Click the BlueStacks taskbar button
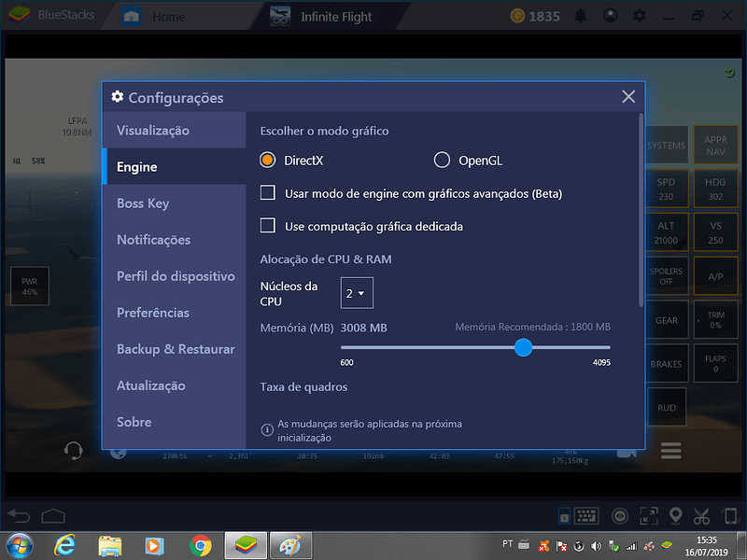Viewport: 747px width, 560px height. click(x=246, y=545)
